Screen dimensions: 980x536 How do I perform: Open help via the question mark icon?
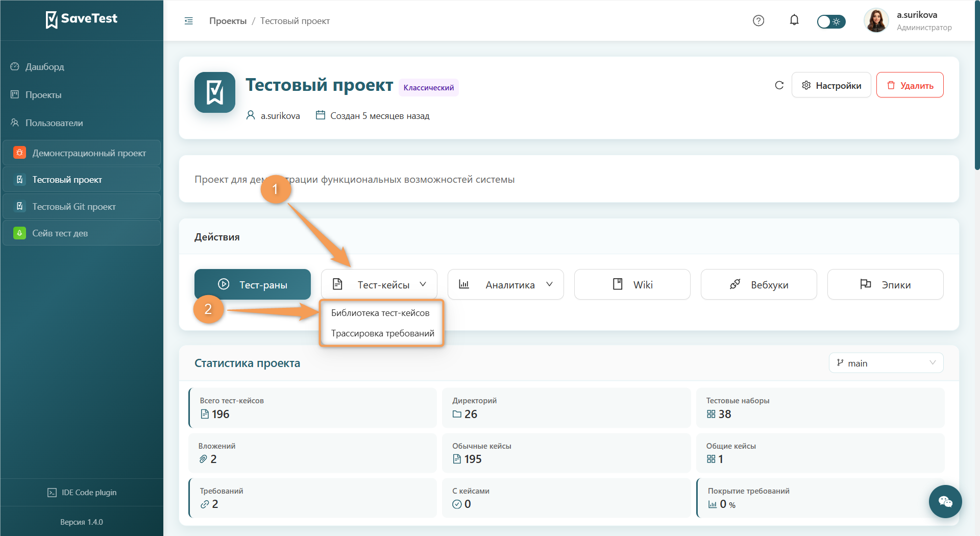point(758,20)
